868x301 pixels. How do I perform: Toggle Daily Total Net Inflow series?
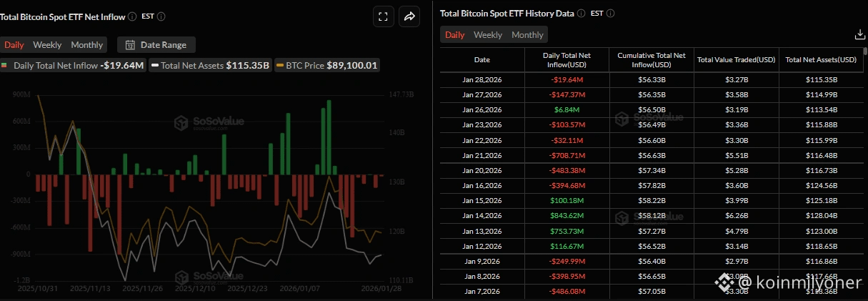(74, 66)
